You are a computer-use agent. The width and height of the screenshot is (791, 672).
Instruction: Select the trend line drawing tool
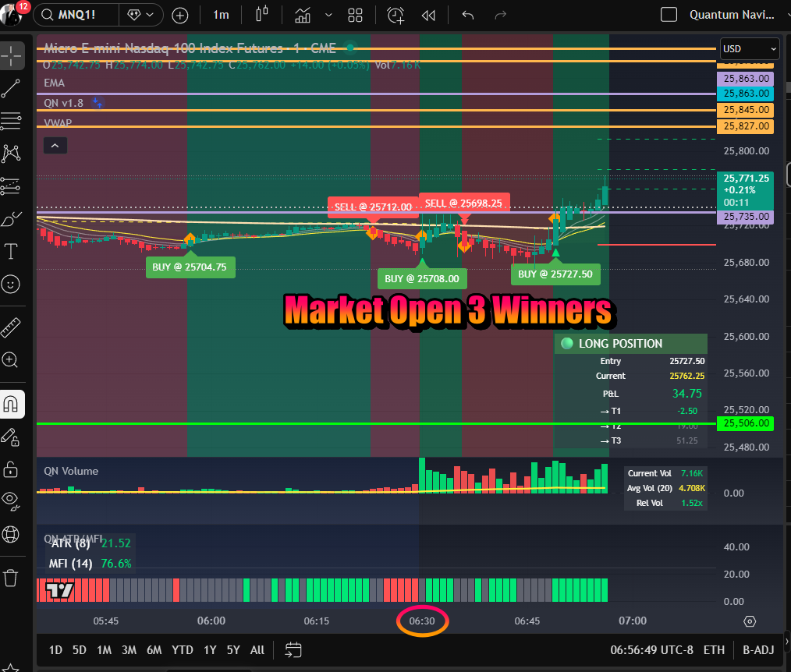(x=12, y=88)
